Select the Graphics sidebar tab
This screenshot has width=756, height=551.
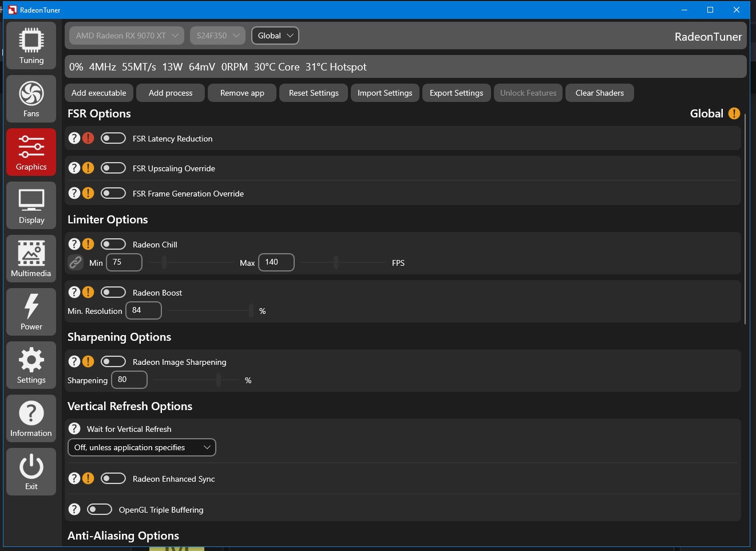point(31,152)
